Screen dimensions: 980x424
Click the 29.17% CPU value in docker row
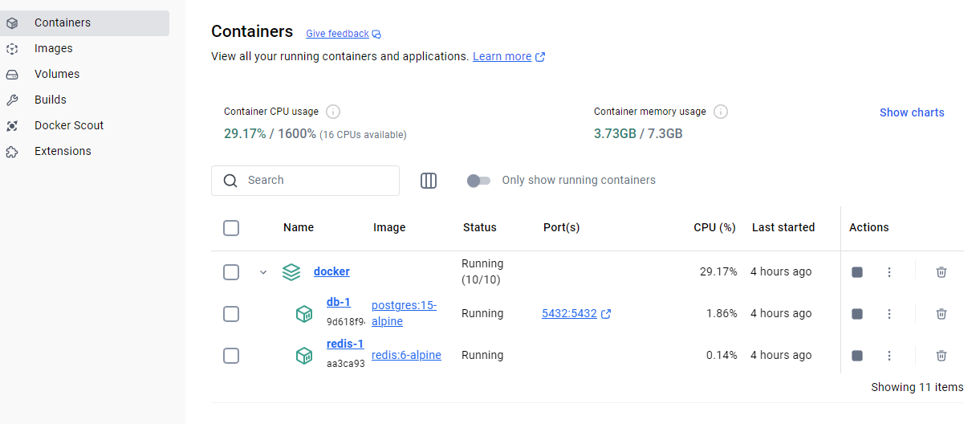tap(718, 271)
